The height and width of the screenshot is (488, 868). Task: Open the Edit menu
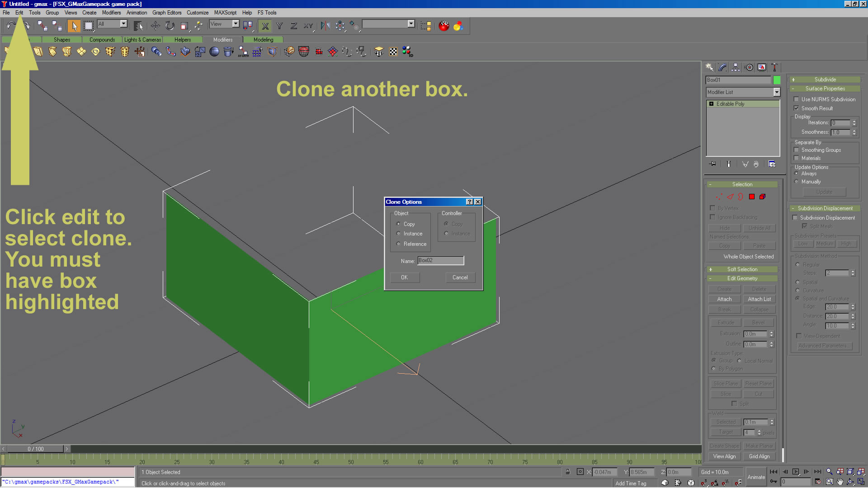point(19,13)
